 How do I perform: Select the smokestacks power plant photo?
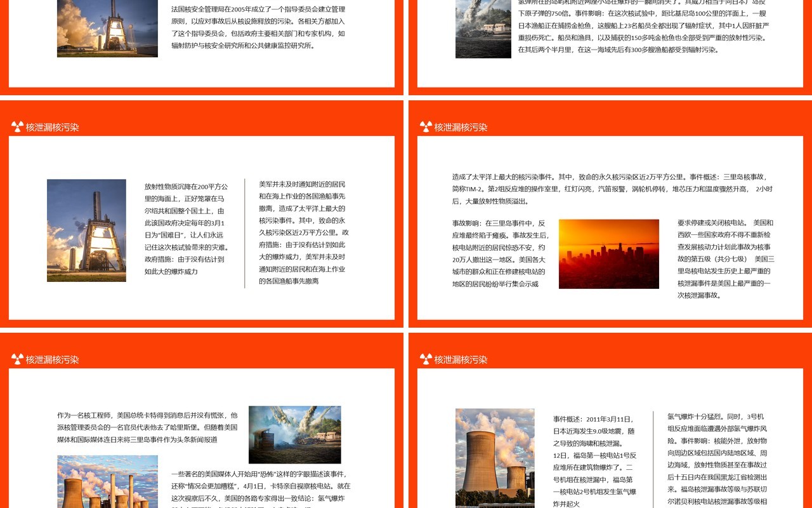pos(107,481)
